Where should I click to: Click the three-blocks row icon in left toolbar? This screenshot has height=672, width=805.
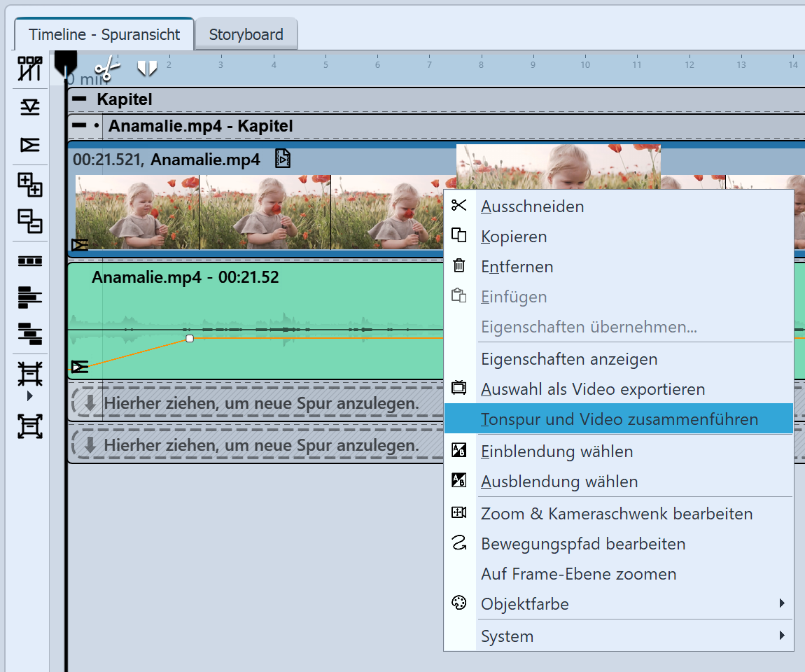pos(30,261)
